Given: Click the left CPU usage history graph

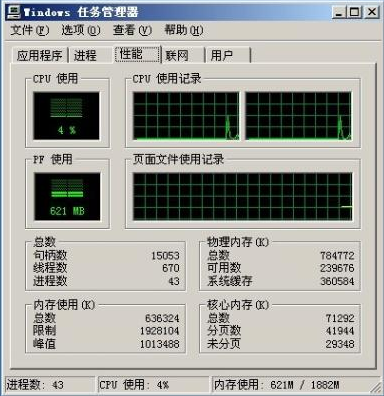Looking at the screenshot, I should [x=186, y=116].
